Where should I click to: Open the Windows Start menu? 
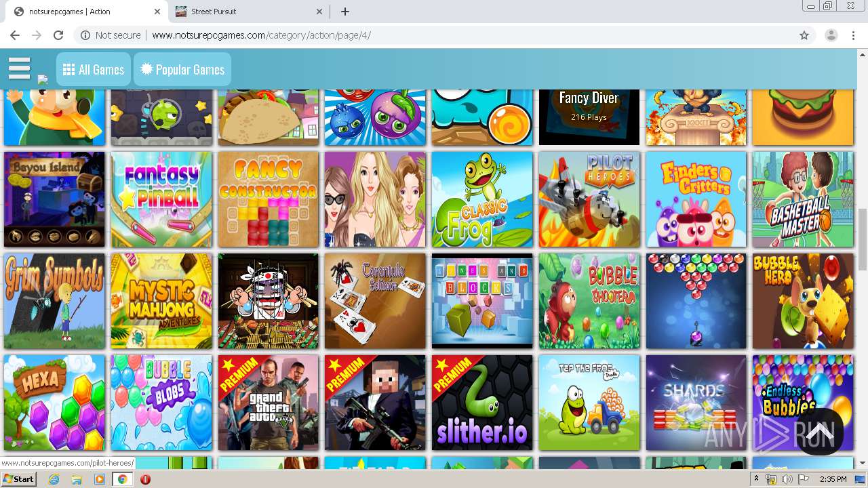pyautogui.click(x=19, y=479)
